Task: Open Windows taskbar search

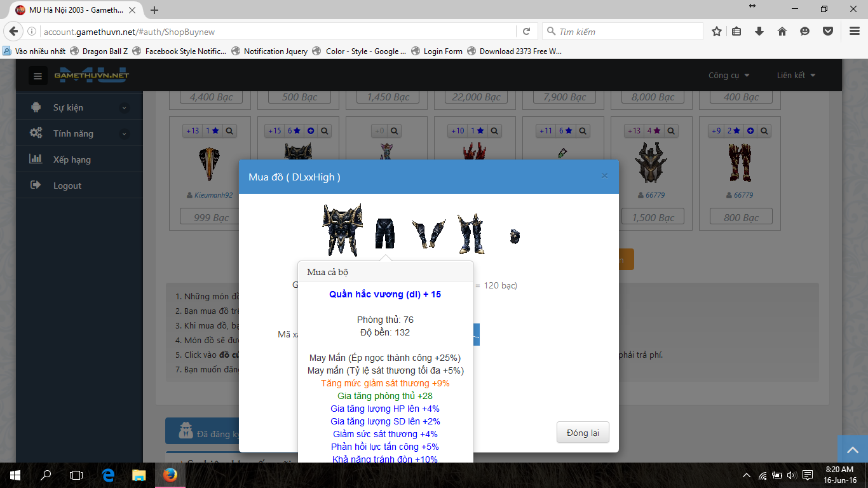Action: tap(46, 475)
